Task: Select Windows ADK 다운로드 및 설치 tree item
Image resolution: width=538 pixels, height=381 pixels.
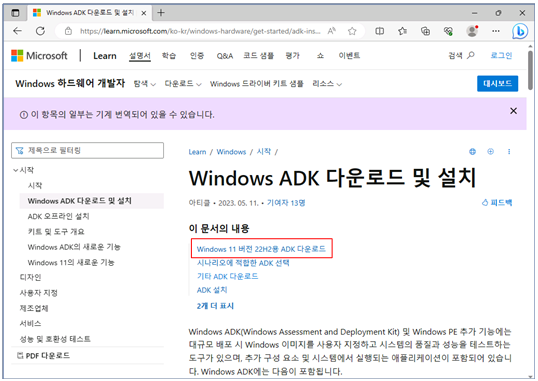Action: point(92,201)
